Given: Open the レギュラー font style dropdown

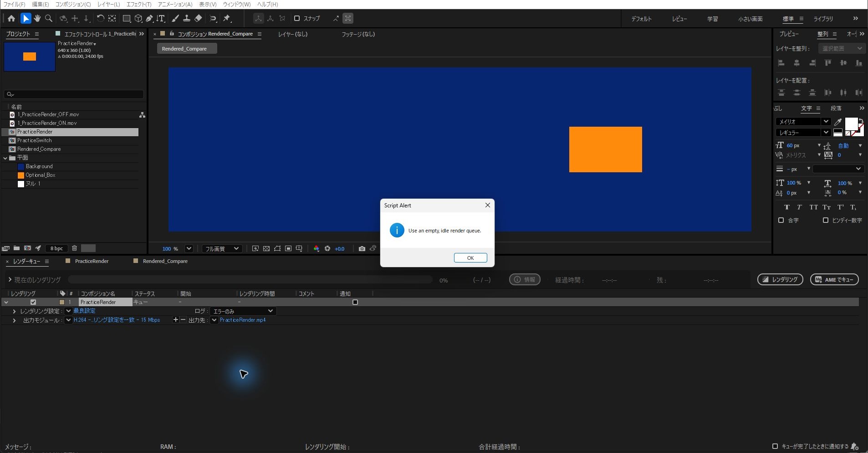Looking at the screenshot, I should [x=803, y=133].
